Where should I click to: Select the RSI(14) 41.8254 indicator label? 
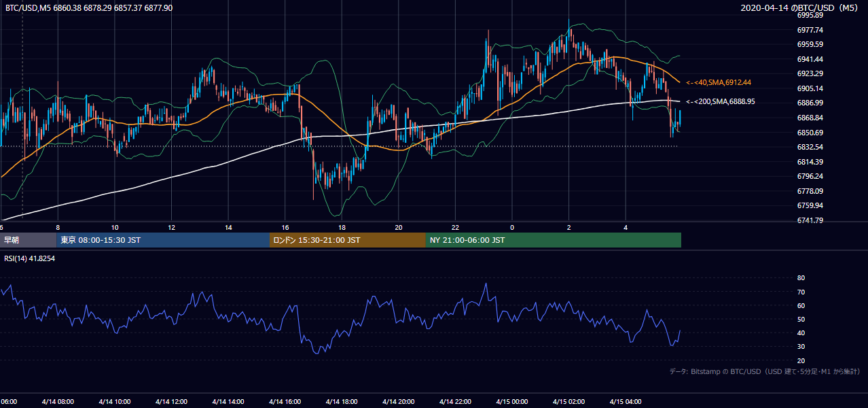coord(29,258)
